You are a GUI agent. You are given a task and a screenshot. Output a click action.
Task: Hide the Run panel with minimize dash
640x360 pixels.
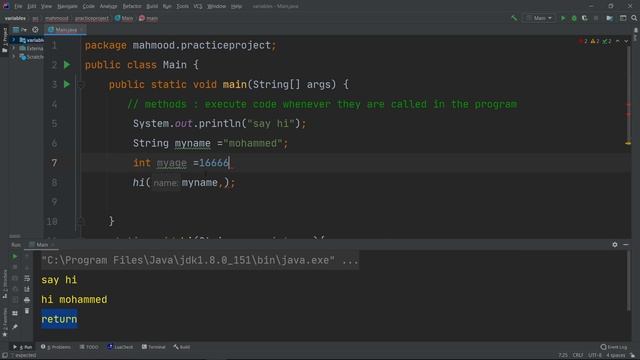pyautogui.click(x=626, y=244)
